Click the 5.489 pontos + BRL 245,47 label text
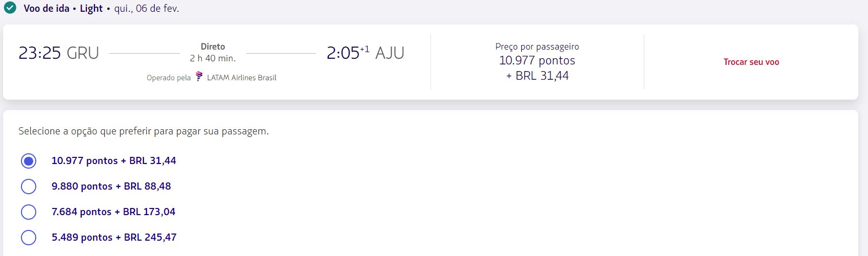Viewport: 868px width, 256px height. (114, 237)
